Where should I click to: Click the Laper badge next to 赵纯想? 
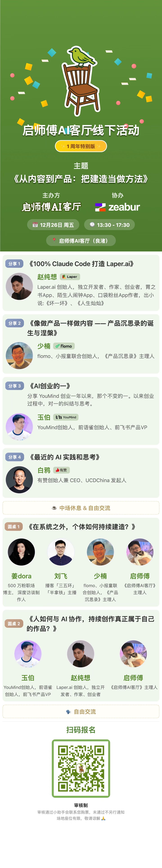[x=70, y=277]
